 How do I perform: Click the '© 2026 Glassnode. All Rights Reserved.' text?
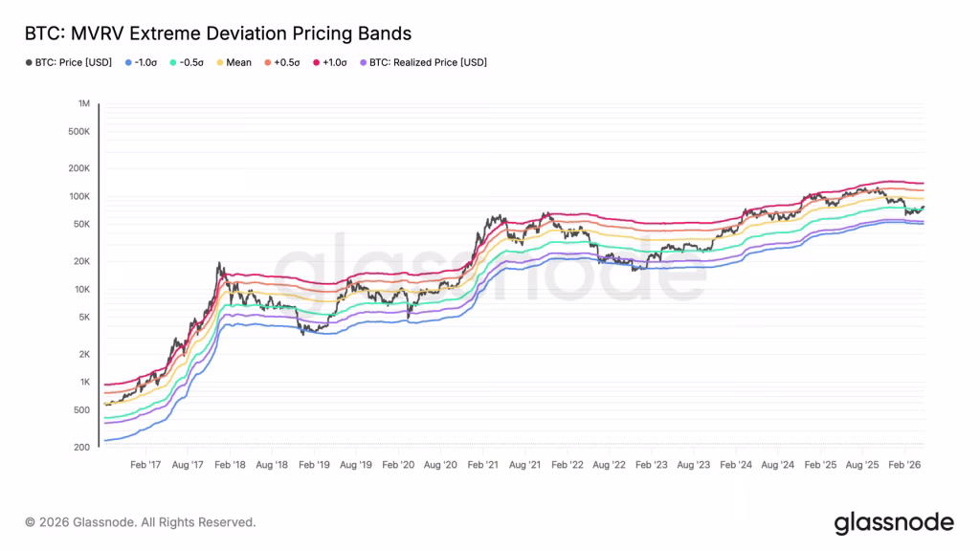coord(141,522)
